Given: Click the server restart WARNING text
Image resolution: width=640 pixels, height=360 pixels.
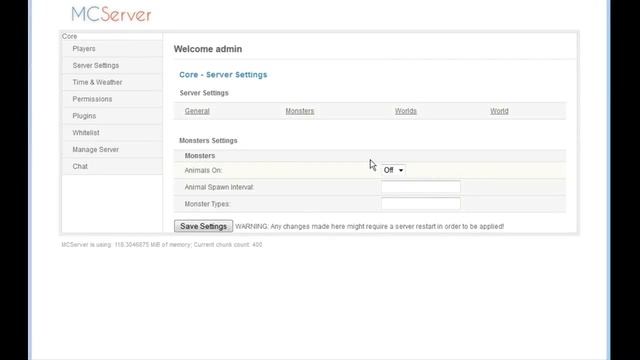Looking at the screenshot, I should tap(370, 226).
